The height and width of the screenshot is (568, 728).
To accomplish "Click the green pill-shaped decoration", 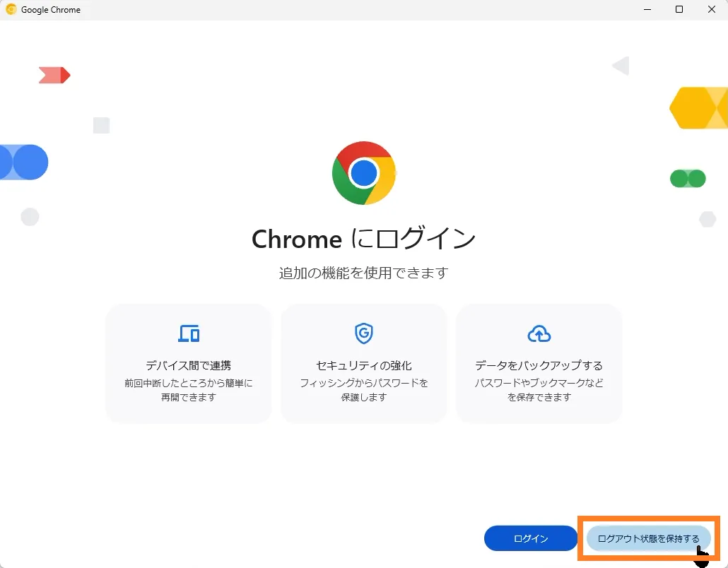I will pyautogui.click(x=688, y=179).
